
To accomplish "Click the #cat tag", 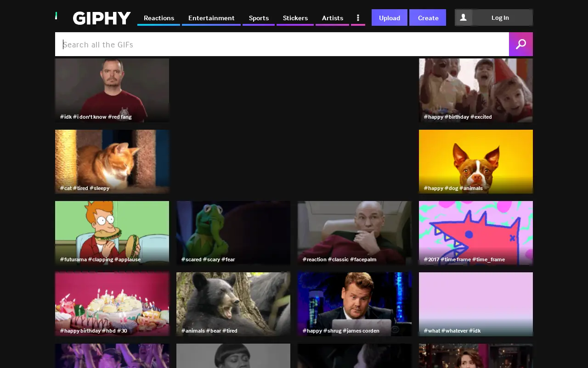I will pyautogui.click(x=66, y=188).
